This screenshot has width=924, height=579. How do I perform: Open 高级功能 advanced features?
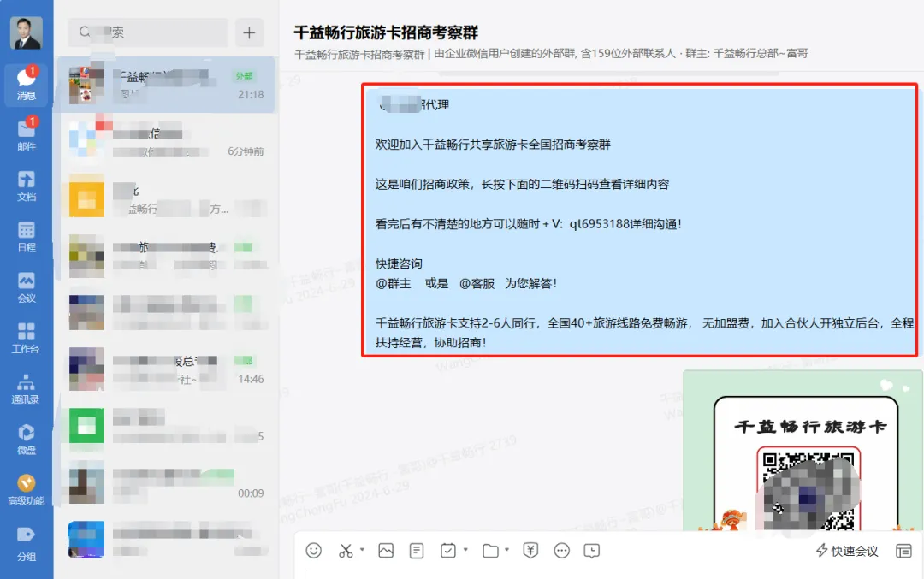[x=26, y=489]
